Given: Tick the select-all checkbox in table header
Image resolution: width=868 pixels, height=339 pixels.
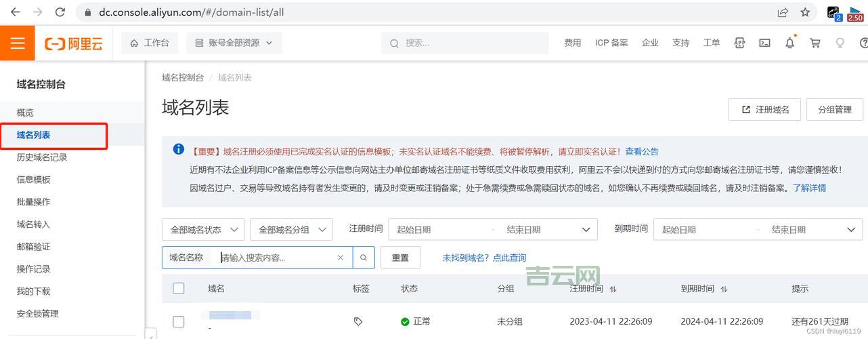Looking at the screenshot, I should pos(179,288).
